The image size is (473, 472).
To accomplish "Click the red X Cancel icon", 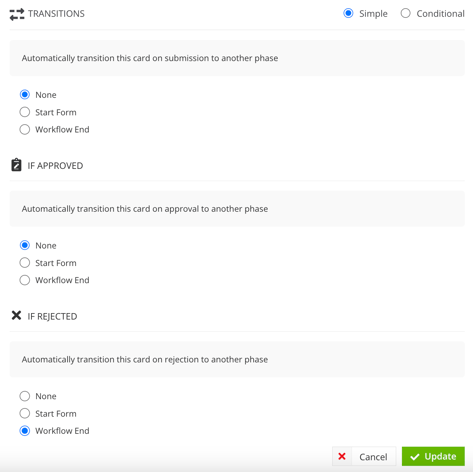I will tap(342, 456).
